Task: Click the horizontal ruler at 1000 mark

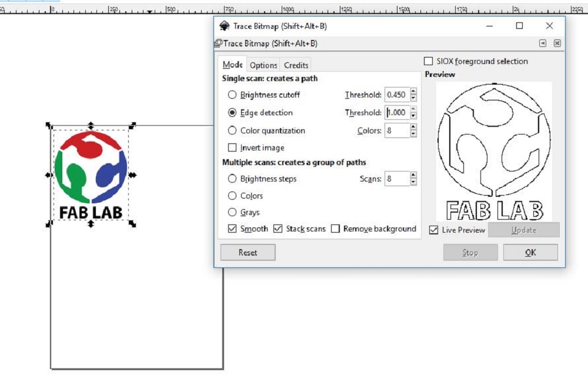Action: click(288, 9)
